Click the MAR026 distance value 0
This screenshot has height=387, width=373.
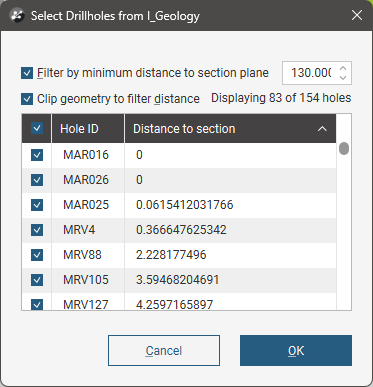pyautogui.click(x=139, y=180)
